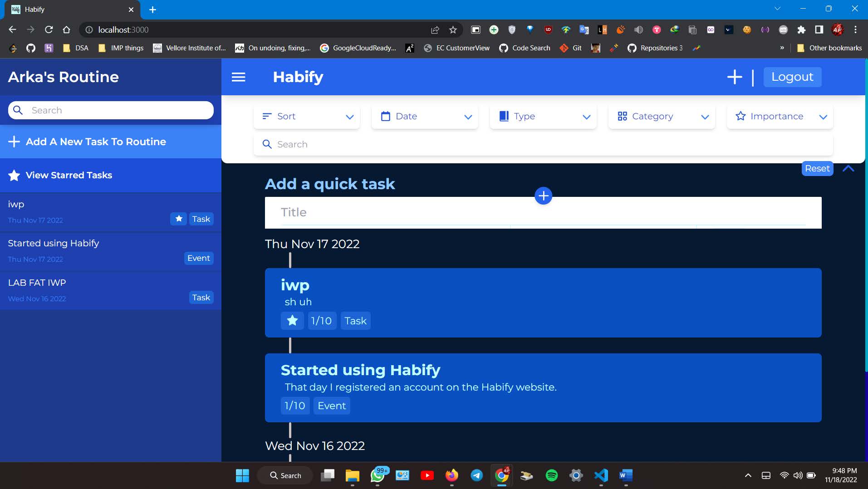
Task: Click the Logout button
Action: 792,77
